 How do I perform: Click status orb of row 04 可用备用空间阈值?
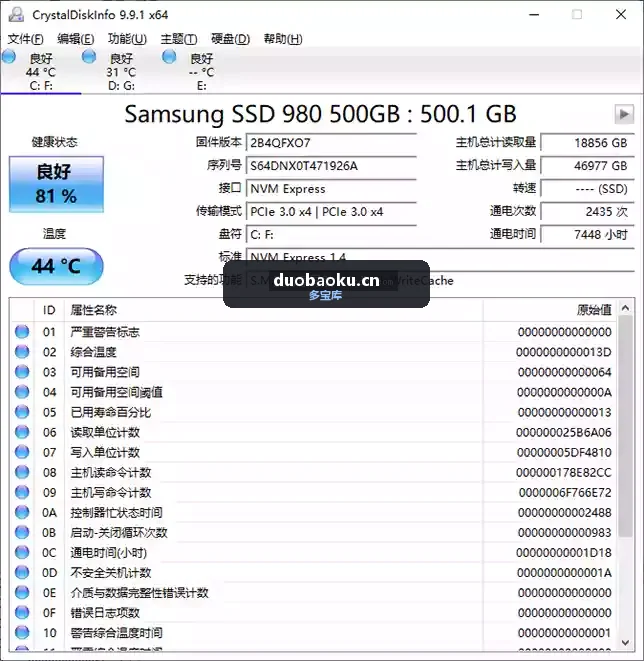22,392
